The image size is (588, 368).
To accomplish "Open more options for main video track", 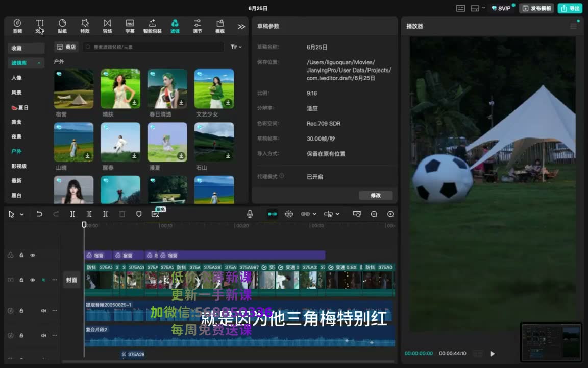I will click(55, 280).
